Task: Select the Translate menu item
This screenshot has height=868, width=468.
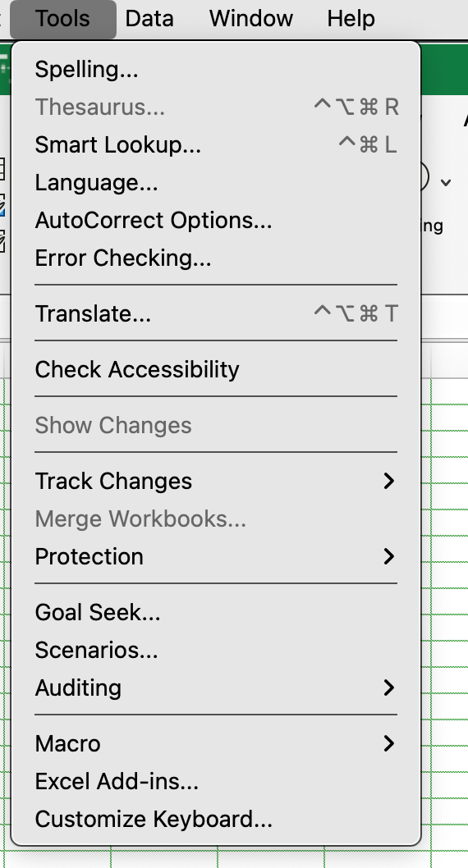Action: click(x=216, y=314)
